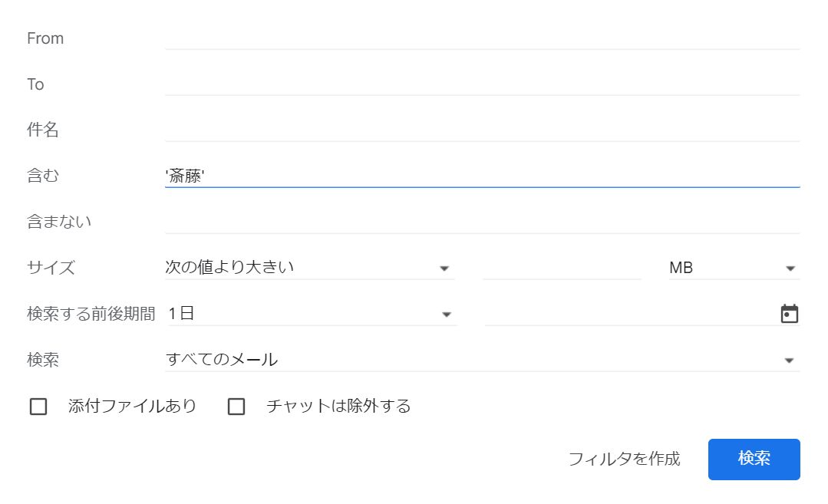This screenshot has height=504, width=828.
Task: Open the calendar date picker icon
Action: pyautogui.click(x=789, y=314)
